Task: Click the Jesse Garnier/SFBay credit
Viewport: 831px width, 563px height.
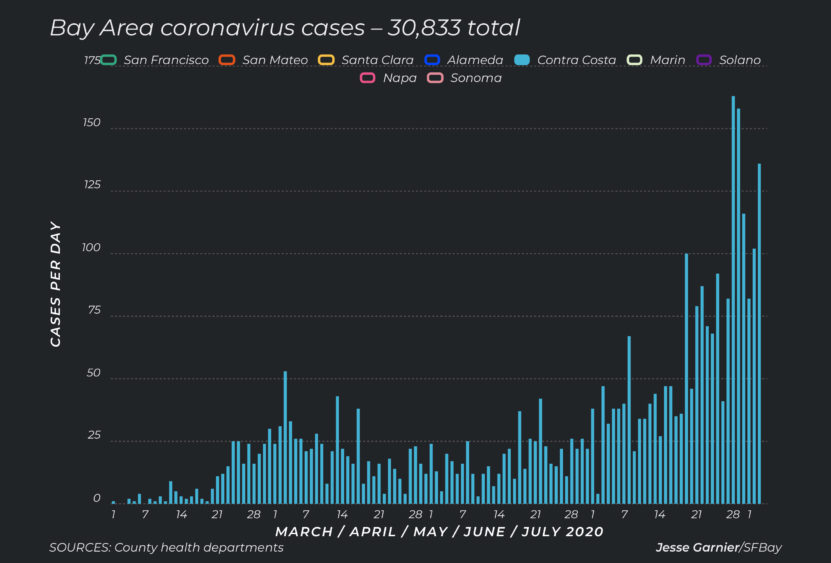Action: click(719, 548)
